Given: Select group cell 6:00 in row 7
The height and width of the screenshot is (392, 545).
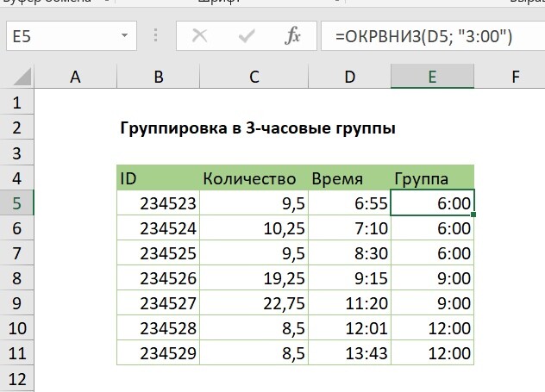Looking at the screenshot, I should pos(432,252).
